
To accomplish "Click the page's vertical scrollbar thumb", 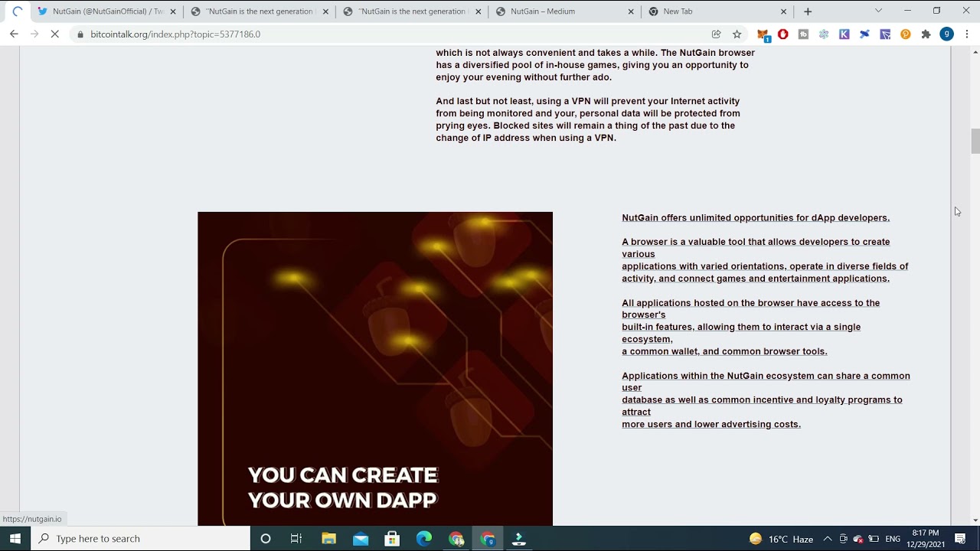I will [x=975, y=141].
